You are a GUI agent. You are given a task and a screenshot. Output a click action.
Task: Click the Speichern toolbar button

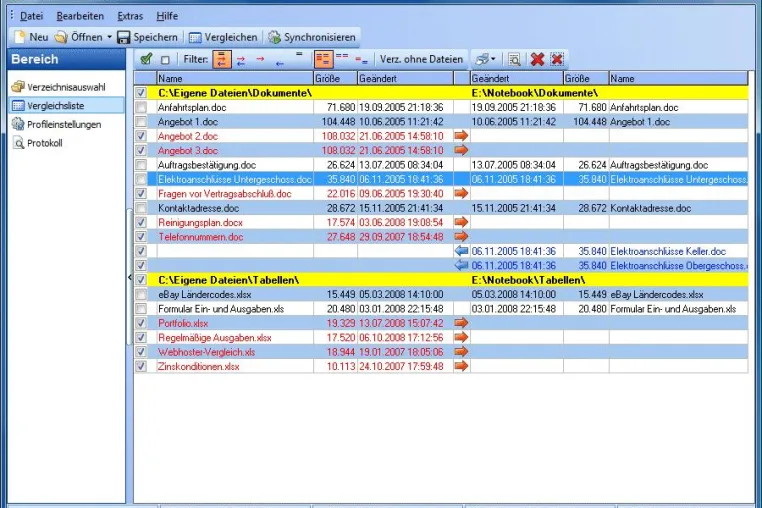click(148, 37)
